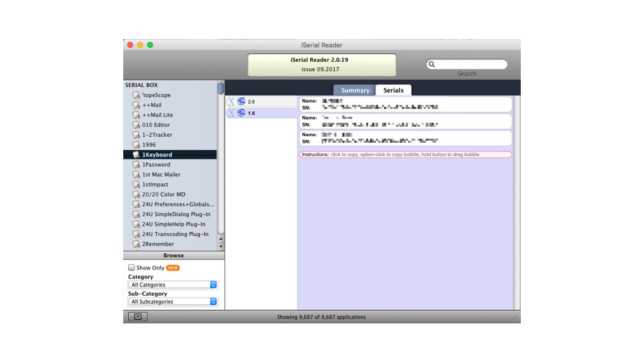Select 1Password in the serial box list
Viewport: 644px width, 362px height.
point(170,164)
